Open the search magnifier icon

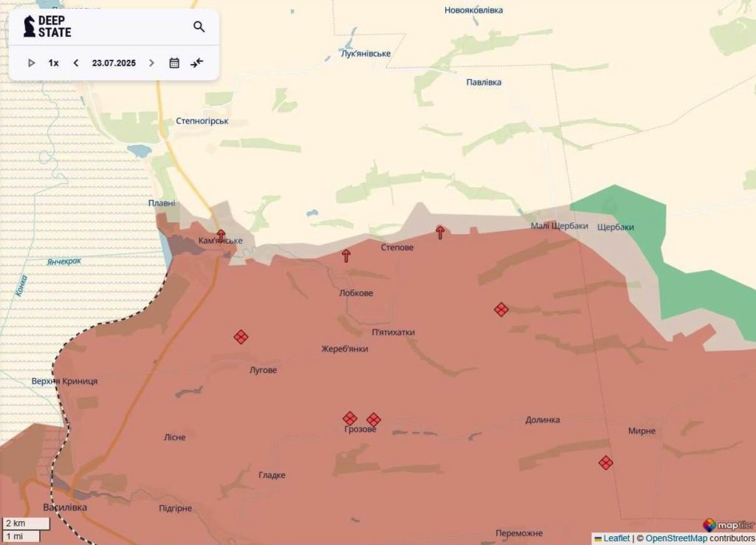(199, 27)
